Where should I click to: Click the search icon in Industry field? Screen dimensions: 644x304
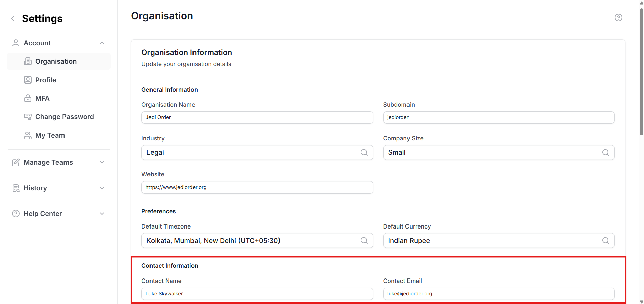[364, 153]
